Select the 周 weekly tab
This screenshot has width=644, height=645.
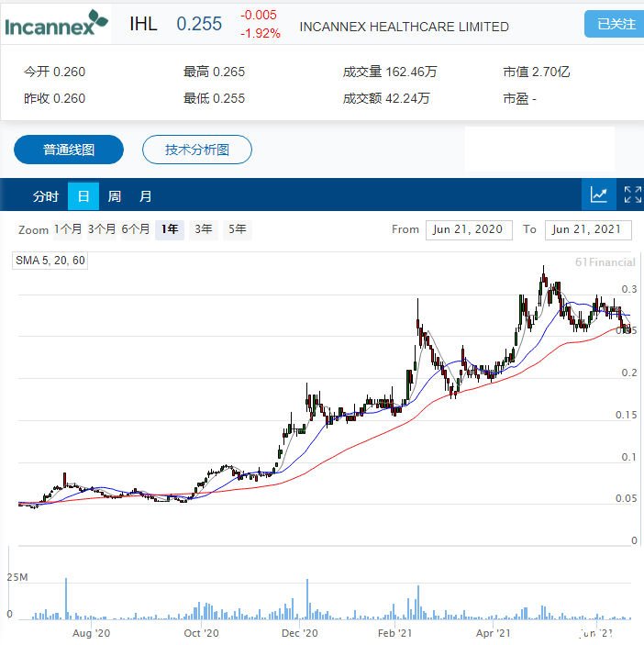(115, 196)
